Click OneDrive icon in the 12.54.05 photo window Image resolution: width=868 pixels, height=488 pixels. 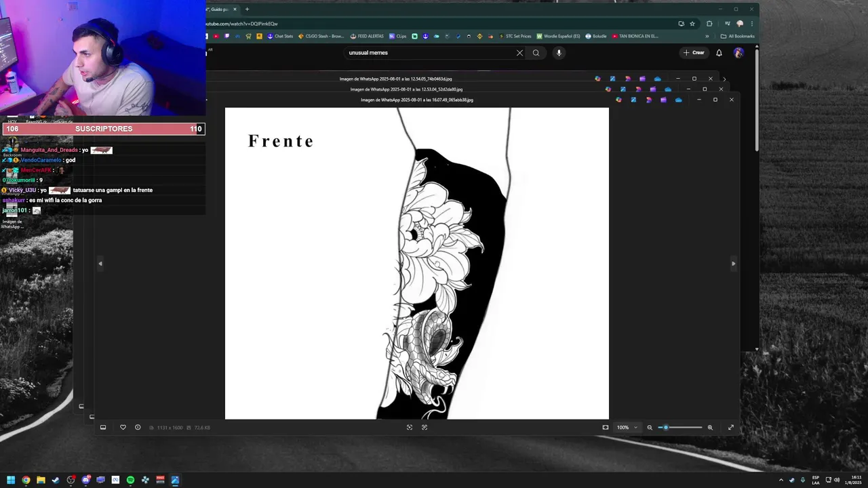tap(657, 79)
